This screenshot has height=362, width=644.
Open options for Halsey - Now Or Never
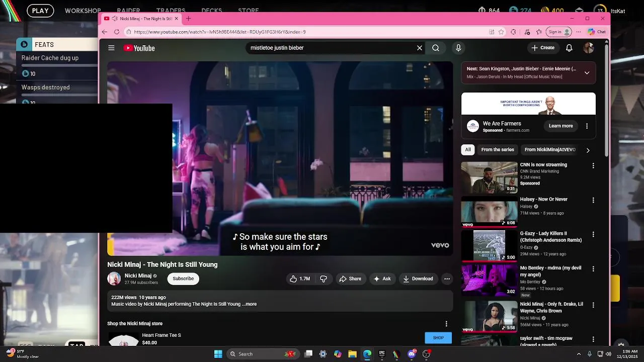coord(593,200)
